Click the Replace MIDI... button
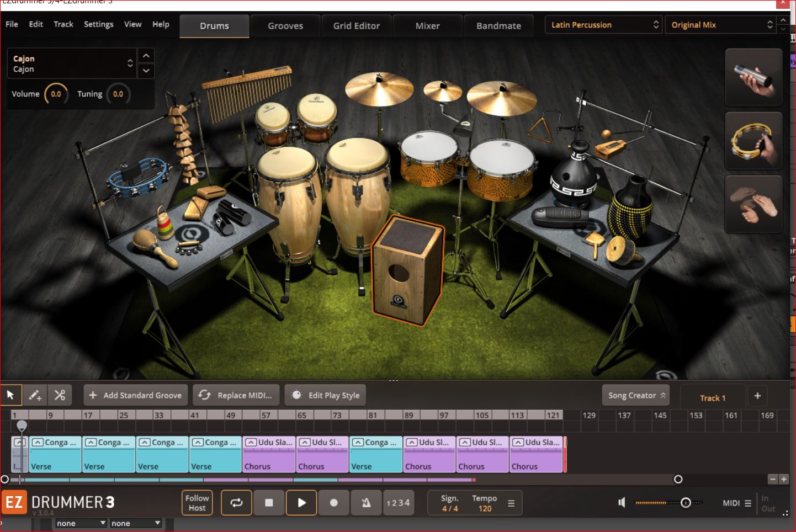Image resolution: width=796 pixels, height=532 pixels. tap(236, 395)
